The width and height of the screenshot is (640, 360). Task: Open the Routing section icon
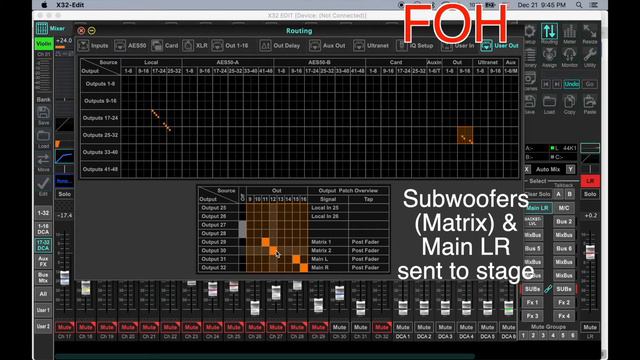[549, 32]
